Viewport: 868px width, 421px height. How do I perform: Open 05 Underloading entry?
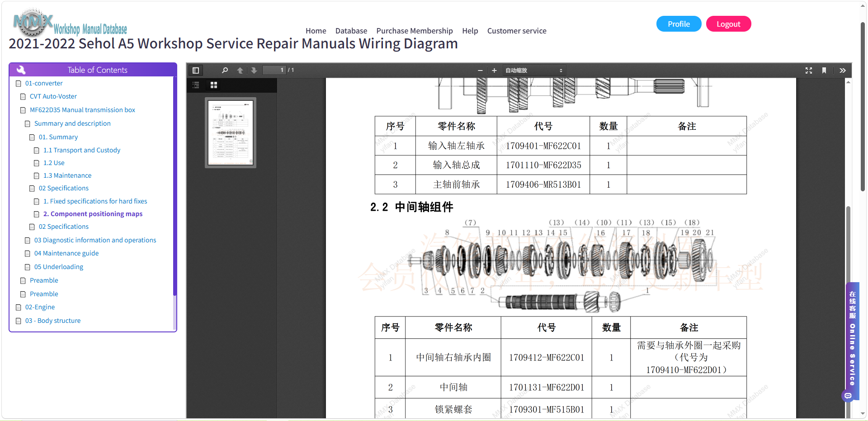59,267
